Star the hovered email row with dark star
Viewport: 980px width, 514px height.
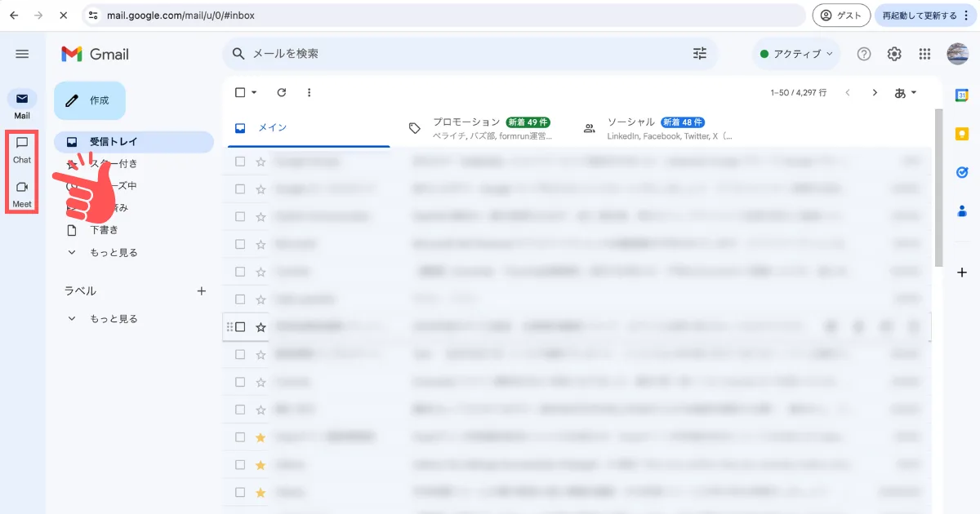(x=261, y=327)
